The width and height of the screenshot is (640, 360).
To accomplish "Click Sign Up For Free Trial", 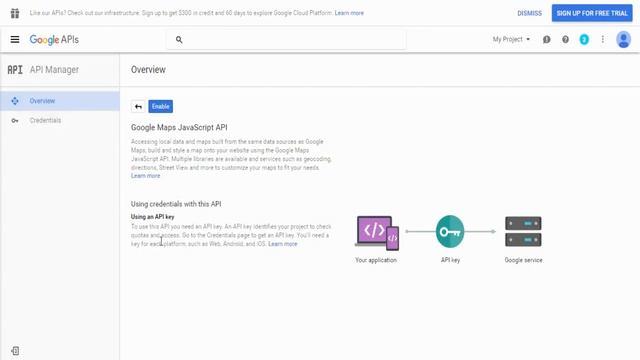I will pyautogui.click(x=592, y=13).
